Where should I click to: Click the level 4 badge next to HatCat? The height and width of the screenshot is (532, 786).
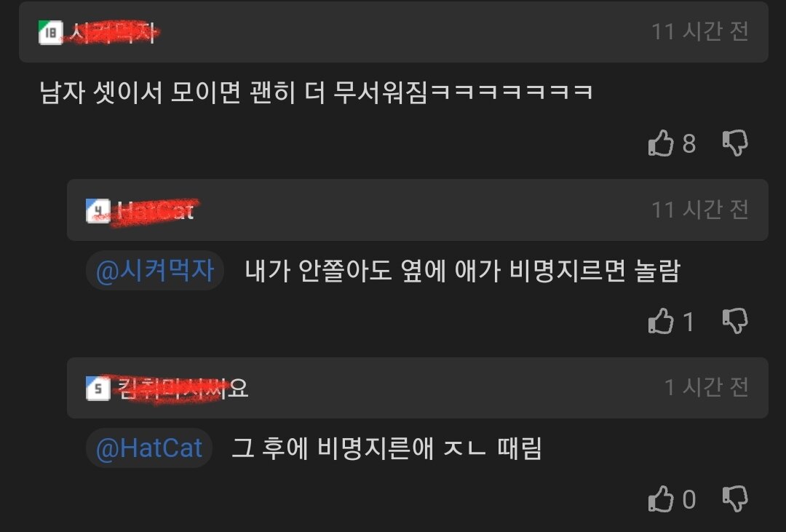[x=98, y=210]
